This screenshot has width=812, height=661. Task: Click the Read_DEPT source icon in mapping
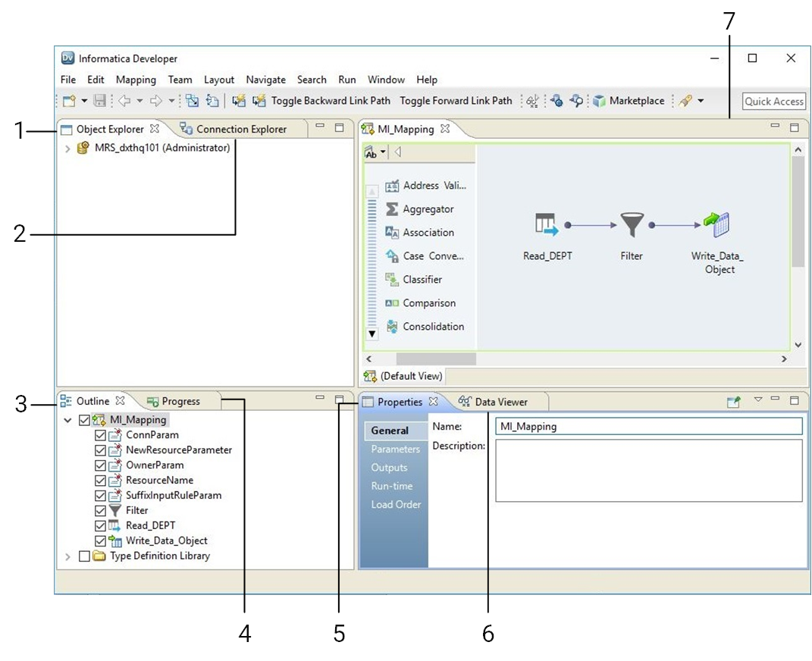547,225
